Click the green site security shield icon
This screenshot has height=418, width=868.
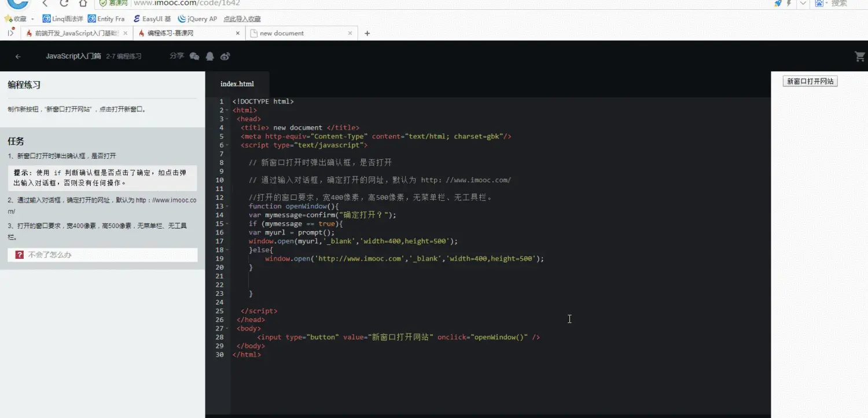pyautogui.click(x=102, y=3)
